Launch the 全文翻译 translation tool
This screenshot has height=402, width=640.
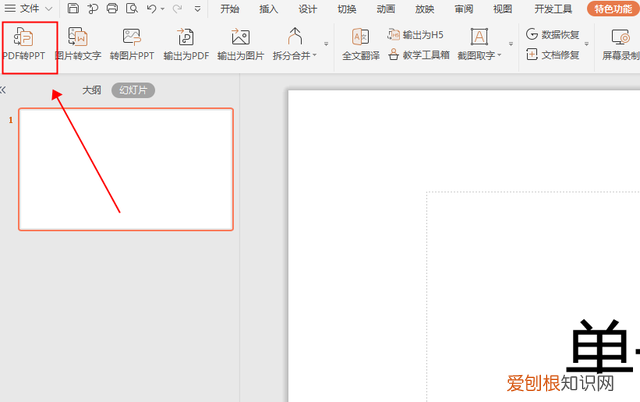point(360,43)
